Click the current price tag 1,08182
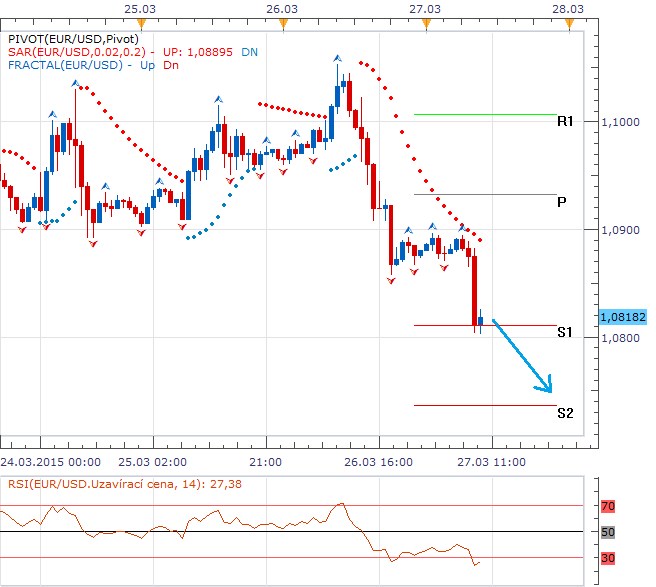656x587 pixels. (x=622, y=316)
